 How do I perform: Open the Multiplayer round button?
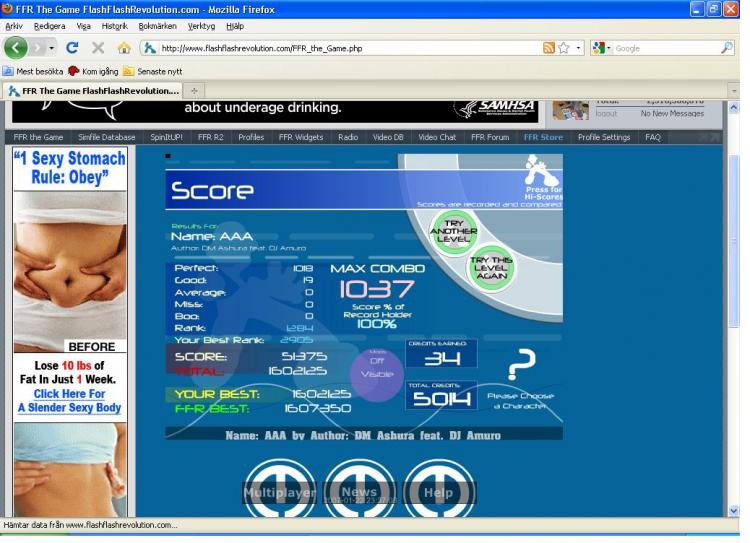click(x=281, y=492)
